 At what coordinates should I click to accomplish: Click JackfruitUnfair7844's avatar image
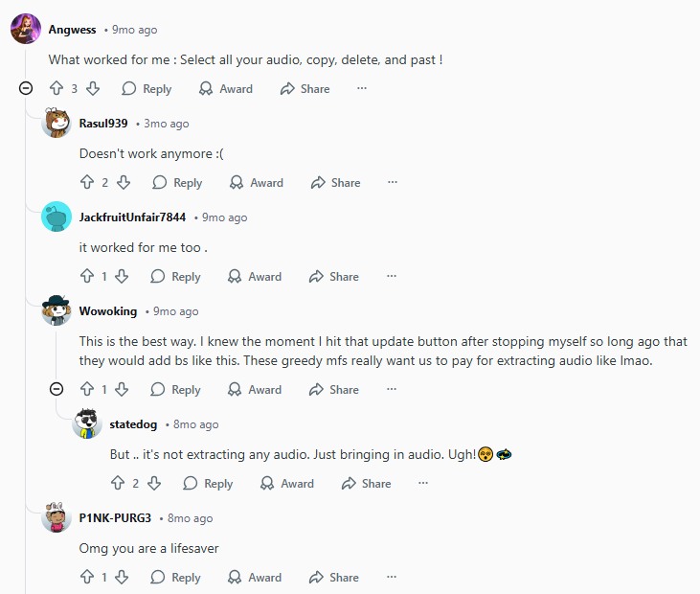56,217
